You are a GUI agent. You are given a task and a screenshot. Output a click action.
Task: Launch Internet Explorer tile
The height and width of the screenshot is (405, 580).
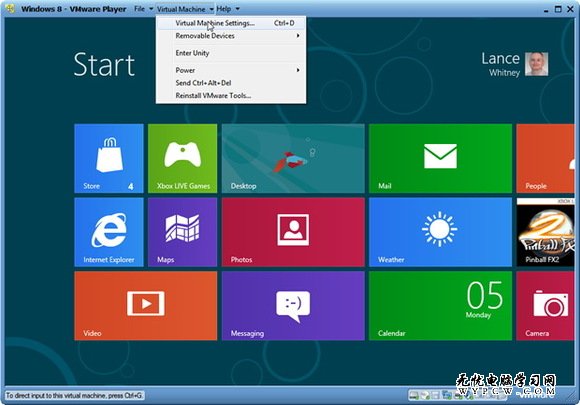pyautogui.click(x=109, y=232)
